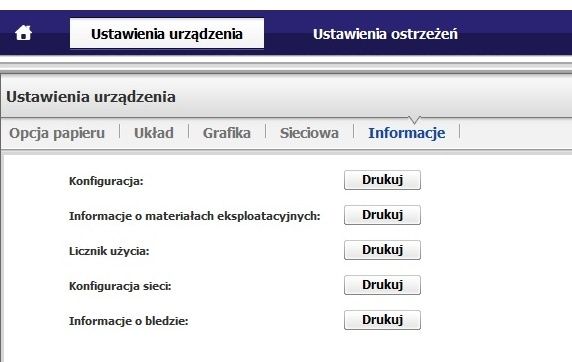Click the Konfiguracja sieci: label
Viewport: 572px width, 362px height.
[x=120, y=286]
